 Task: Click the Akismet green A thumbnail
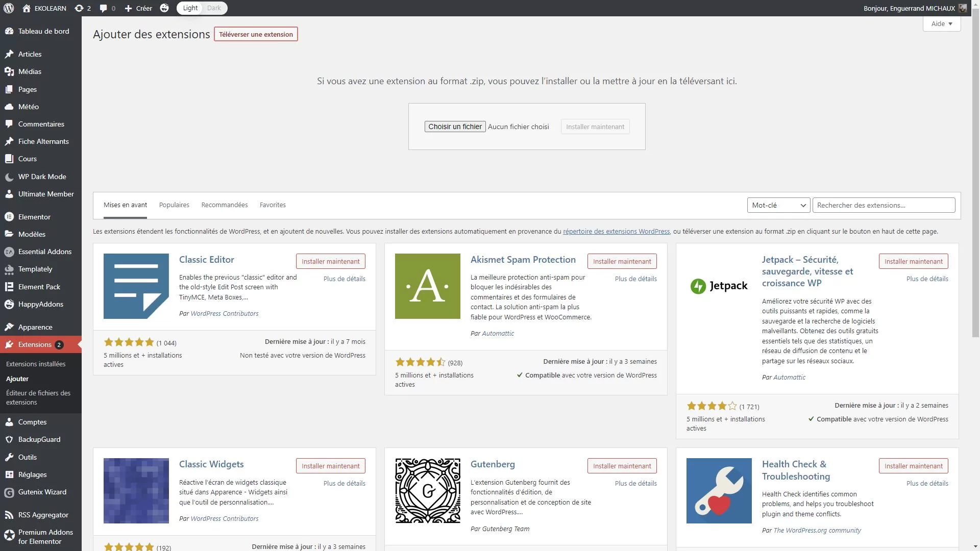tap(428, 286)
